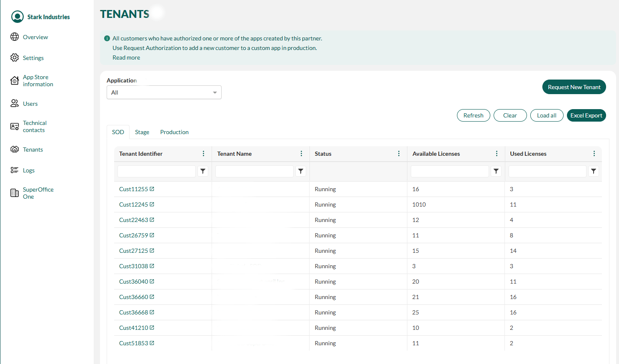Focus the Tenant Name filter field

pos(255,171)
